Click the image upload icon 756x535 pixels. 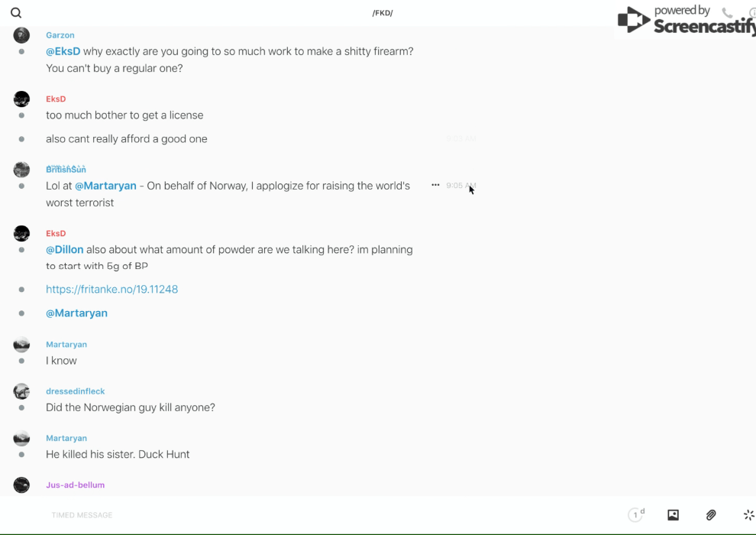[673, 515]
